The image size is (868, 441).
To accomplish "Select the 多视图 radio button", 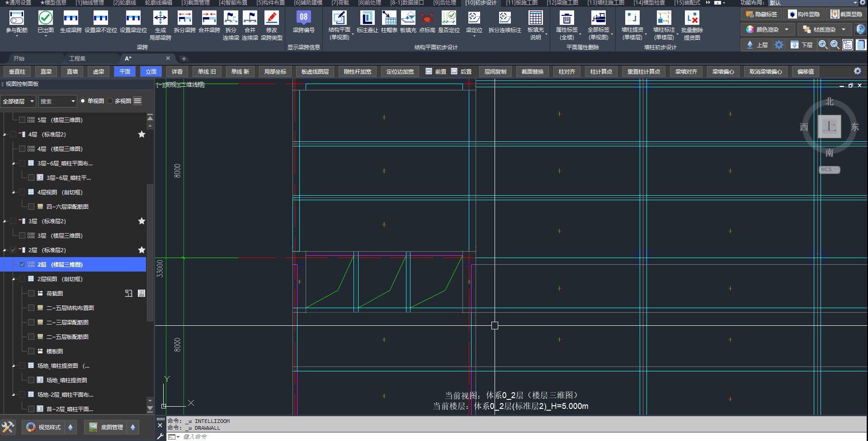I will [110, 101].
